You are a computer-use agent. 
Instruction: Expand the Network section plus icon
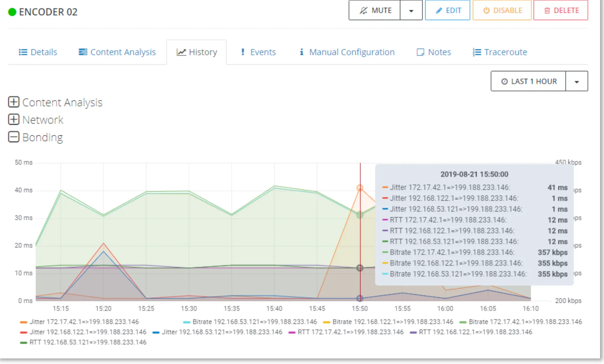(13, 120)
